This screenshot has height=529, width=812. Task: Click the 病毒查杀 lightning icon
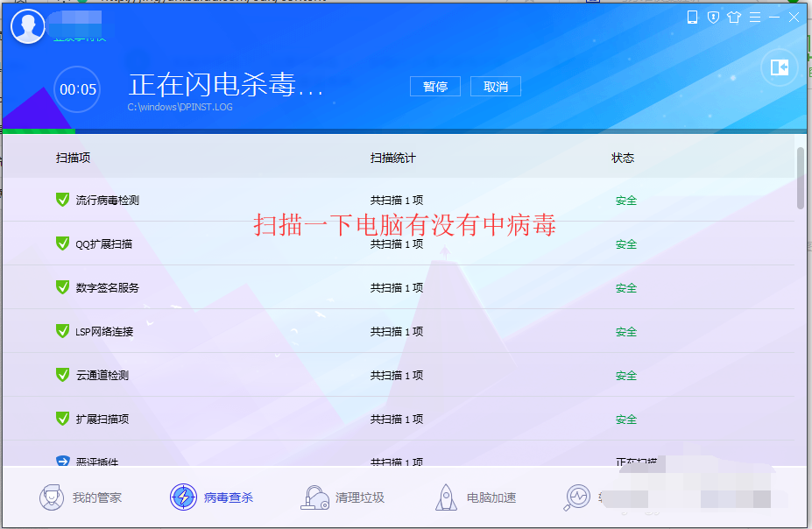[183, 497]
